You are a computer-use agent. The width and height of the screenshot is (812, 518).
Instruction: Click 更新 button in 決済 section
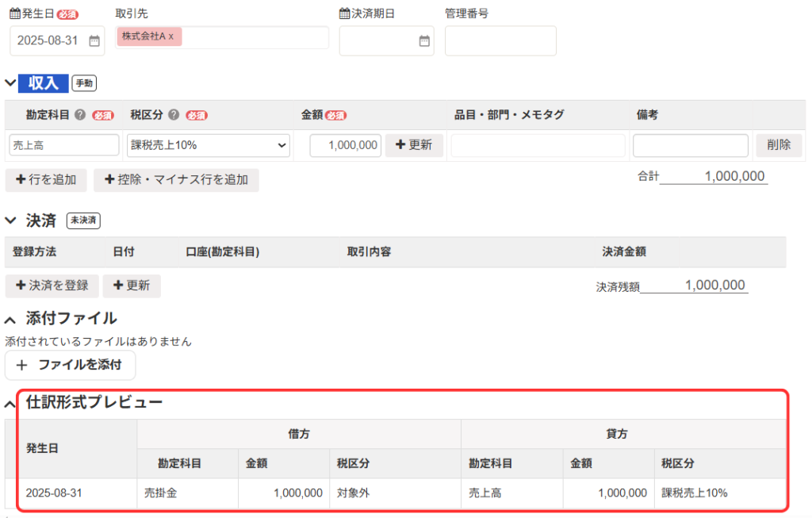click(x=132, y=286)
